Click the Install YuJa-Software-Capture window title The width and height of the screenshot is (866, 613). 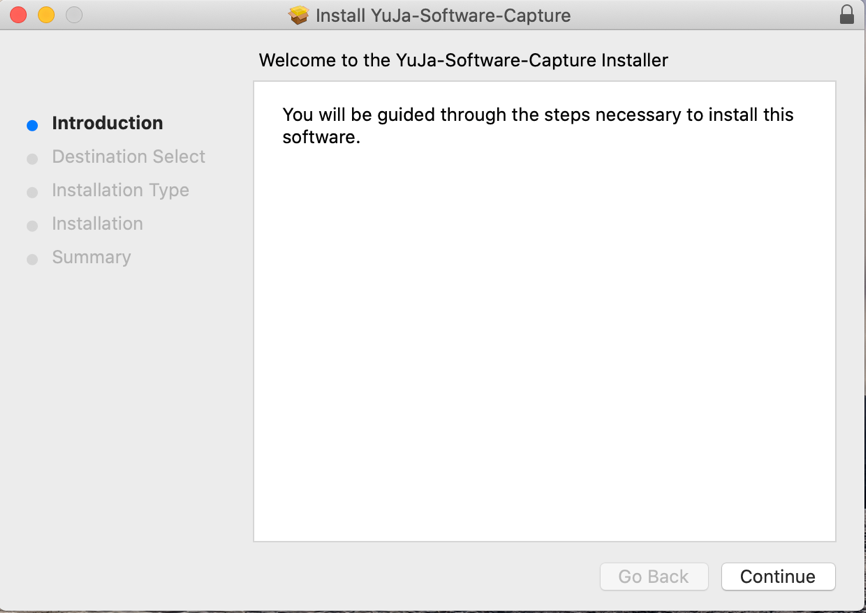pos(443,15)
